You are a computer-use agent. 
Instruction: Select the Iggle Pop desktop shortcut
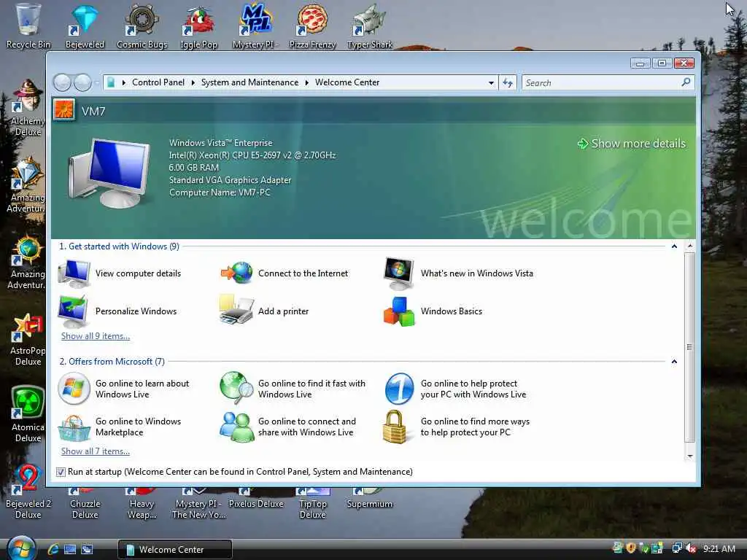click(x=198, y=26)
